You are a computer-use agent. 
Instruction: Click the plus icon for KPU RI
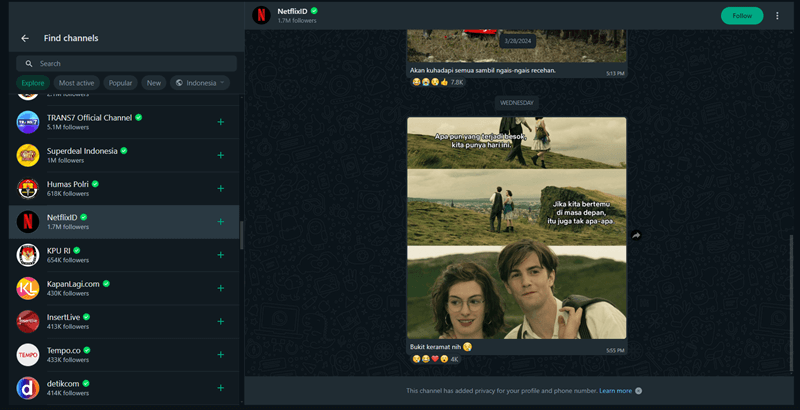tap(220, 255)
